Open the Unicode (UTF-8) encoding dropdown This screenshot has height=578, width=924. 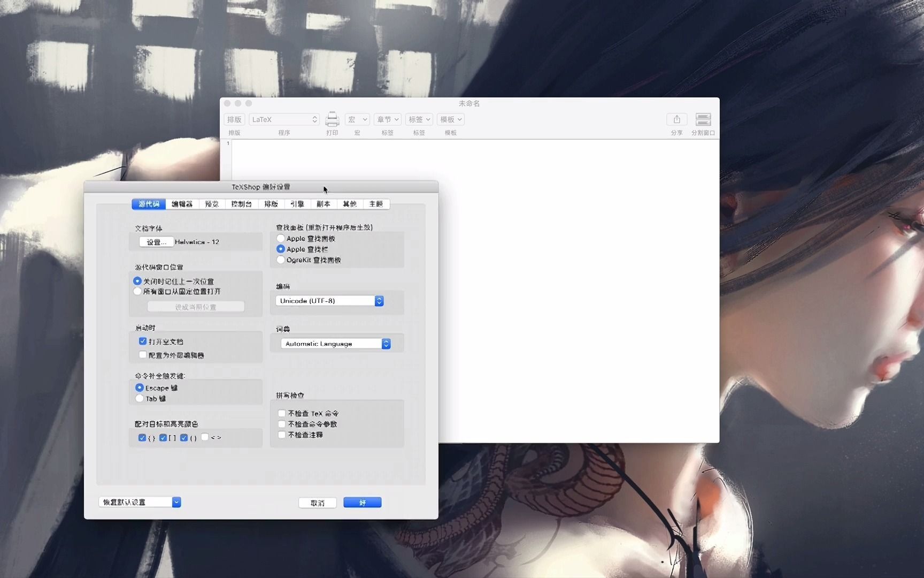[329, 301]
